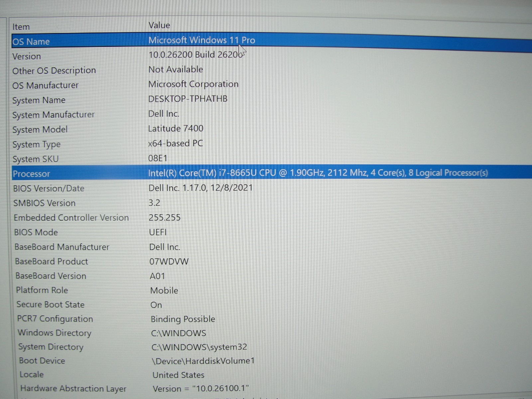Click the '07WDVW' value
The image size is (532, 399).
click(169, 261)
